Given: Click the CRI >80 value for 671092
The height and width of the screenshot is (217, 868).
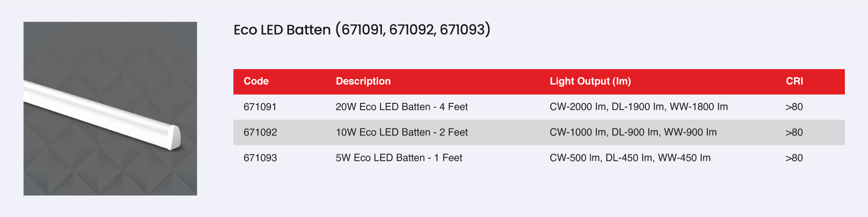Looking at the screenshot, I should click(794, 132).
